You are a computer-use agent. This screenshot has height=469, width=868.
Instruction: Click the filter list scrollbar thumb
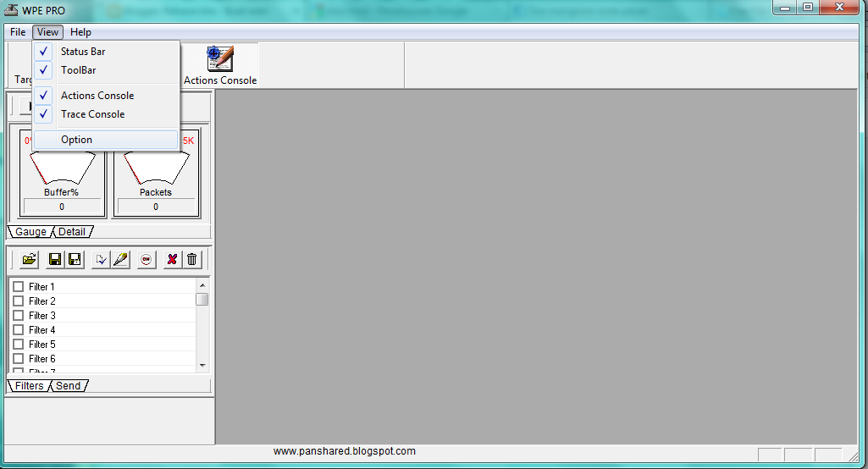point(202,300)
